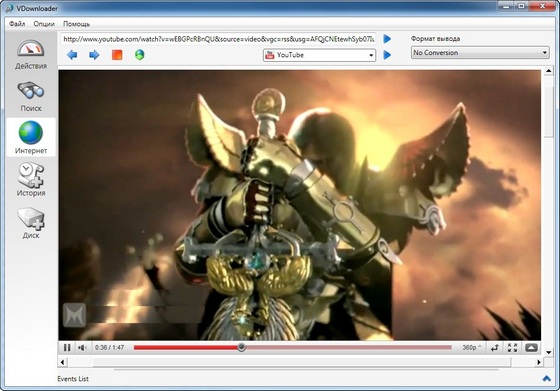
Task: Open the История section
Action: click(x=31, y=180)
